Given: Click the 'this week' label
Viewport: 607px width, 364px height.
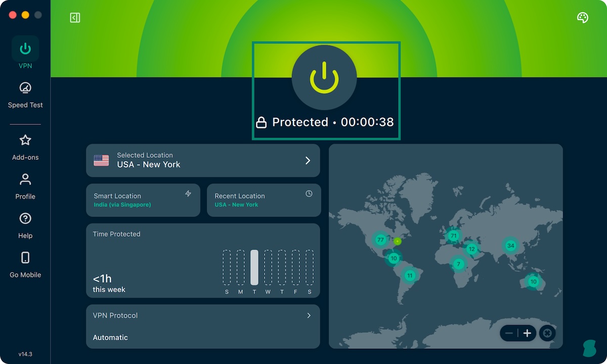Looking at the screenshot, I should tap(109, 290).
